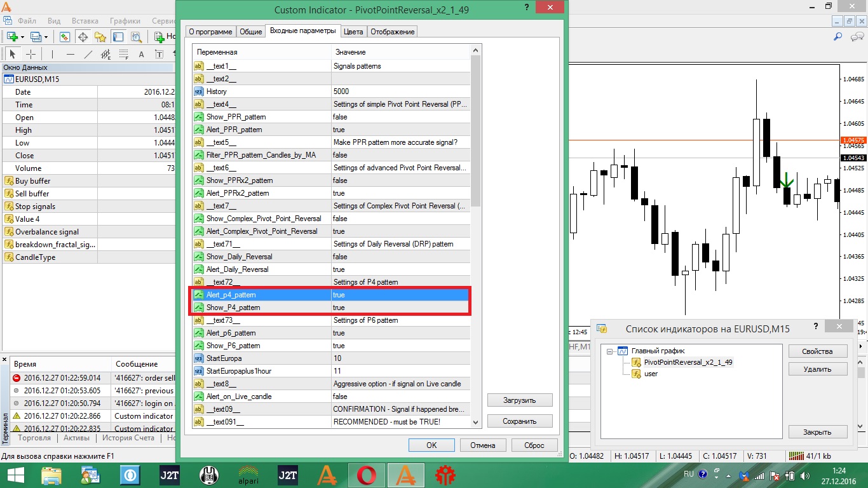Toggle the Terminal panel toolbar icon
This screenshot has height=488, width=868.
[118, 37]
